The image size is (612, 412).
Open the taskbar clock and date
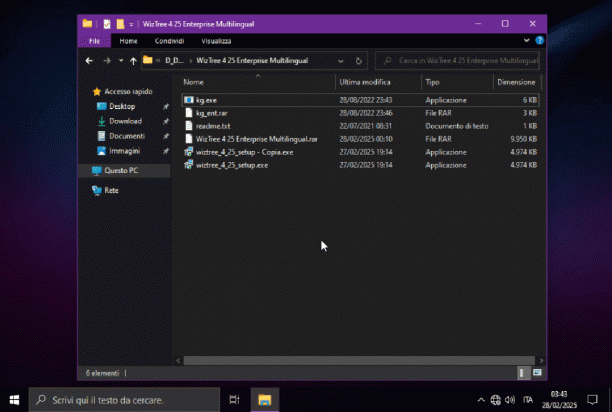point(559,400)
